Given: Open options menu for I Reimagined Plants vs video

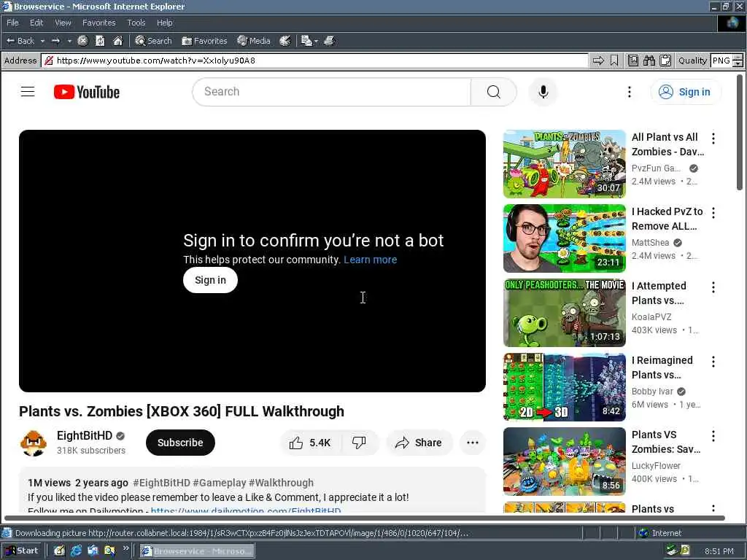Looking at the screenshot, I should (713, 362).
